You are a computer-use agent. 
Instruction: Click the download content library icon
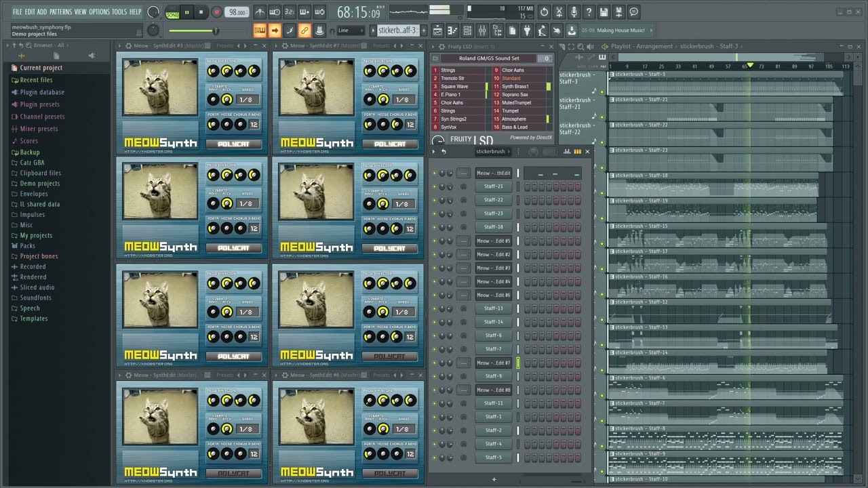click(x=572, y=30)
